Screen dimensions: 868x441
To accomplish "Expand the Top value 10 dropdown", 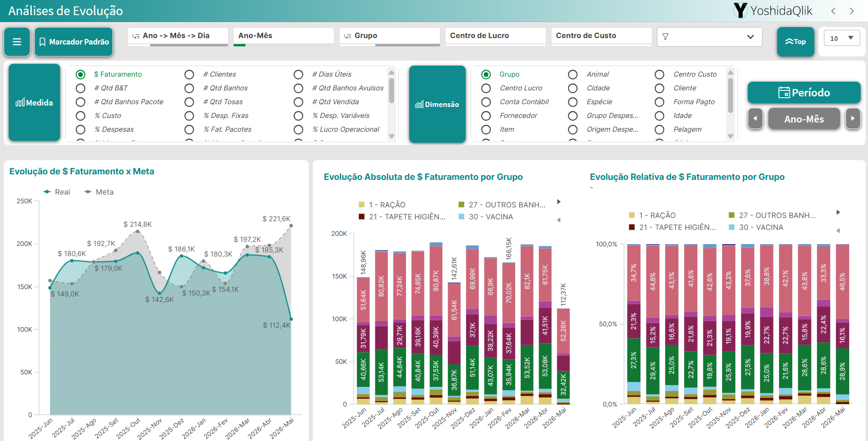I will [x=842, y=38].
